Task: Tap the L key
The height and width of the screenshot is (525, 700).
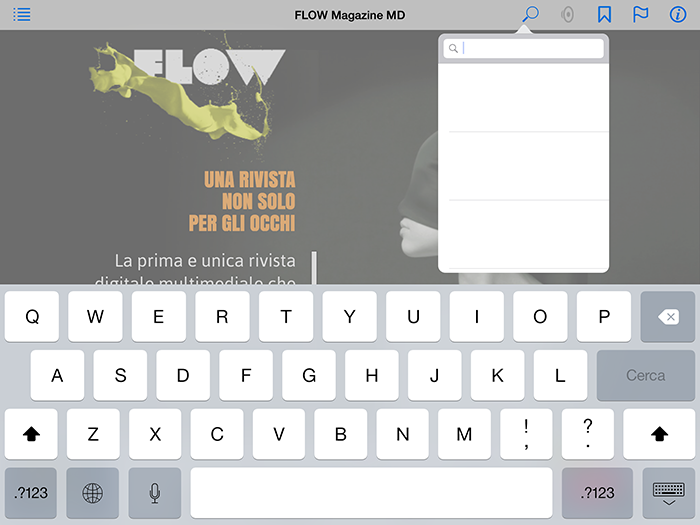Action: point(560,375)
